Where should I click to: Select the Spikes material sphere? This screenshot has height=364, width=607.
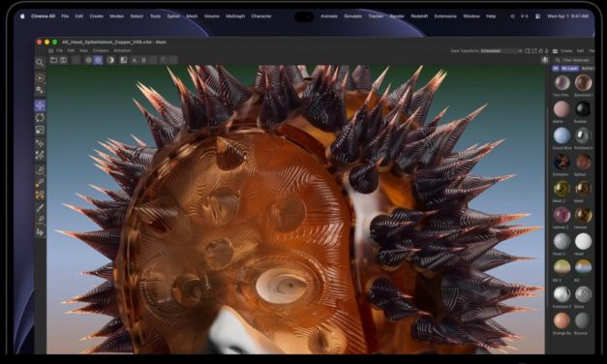pyautogui.click(x=583, y=163)
